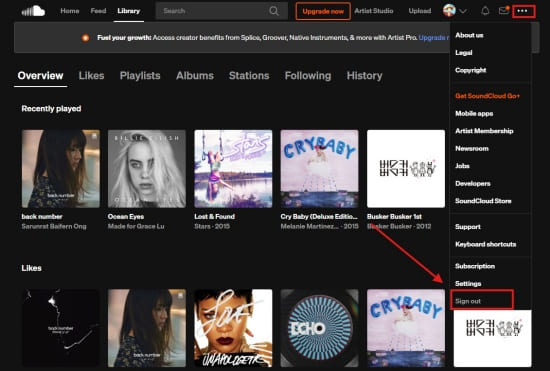Open Developers menu entry
The width and height of the screenshot is (550, 371).
473,183
